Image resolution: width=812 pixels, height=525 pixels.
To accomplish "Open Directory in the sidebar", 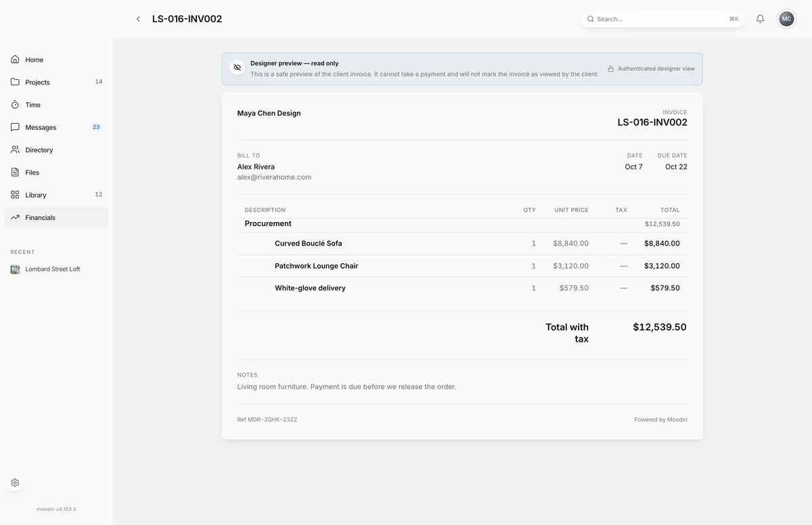I will [56, 150].
